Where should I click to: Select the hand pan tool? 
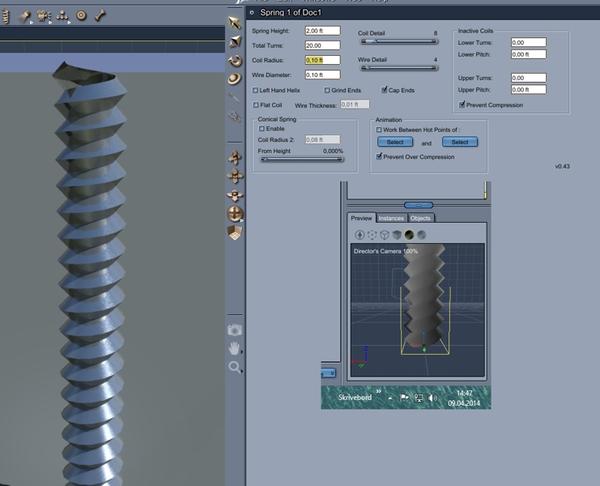(x=234, y=348)
